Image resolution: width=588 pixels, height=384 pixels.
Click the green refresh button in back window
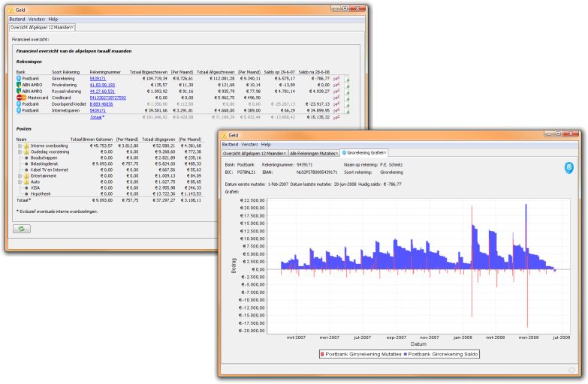pyautogui.click(x=22, y=229)
